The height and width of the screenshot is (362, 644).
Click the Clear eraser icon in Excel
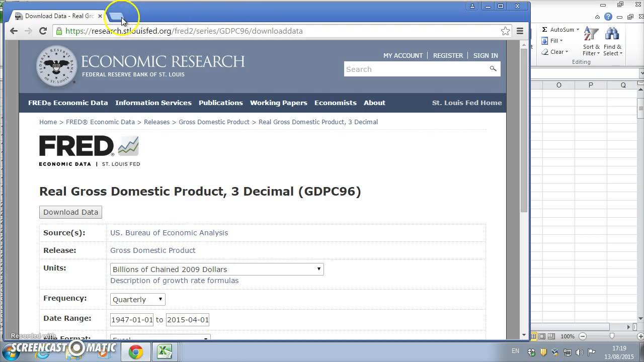point(544,52)
